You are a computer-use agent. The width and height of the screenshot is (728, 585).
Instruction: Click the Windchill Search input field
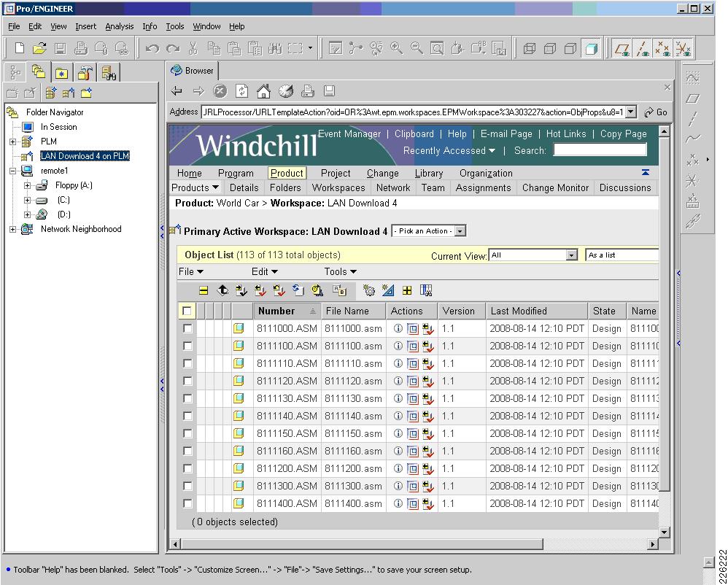coord(600,150)
